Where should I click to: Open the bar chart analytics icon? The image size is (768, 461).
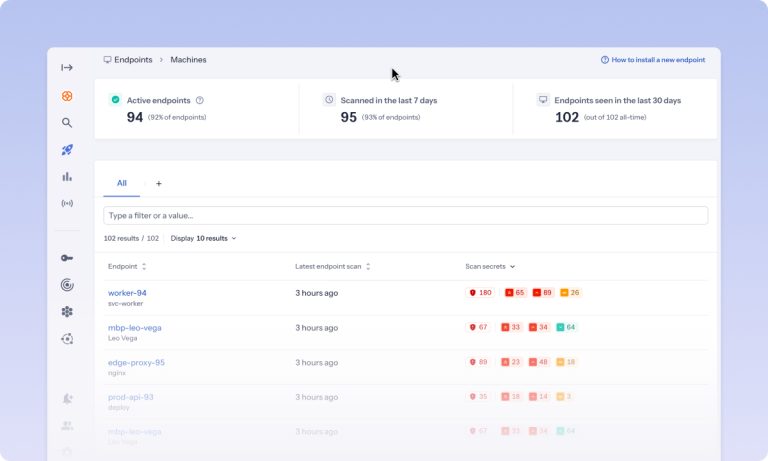[x=67, y=176]
